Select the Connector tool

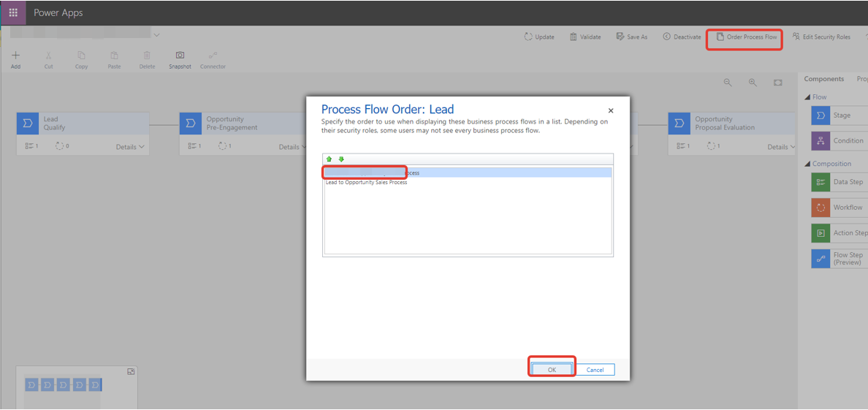(x=213, y=60)
